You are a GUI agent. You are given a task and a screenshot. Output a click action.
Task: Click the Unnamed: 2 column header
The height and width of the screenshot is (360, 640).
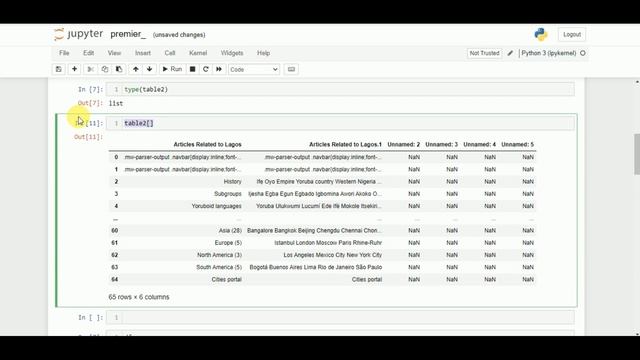point(404,144)
